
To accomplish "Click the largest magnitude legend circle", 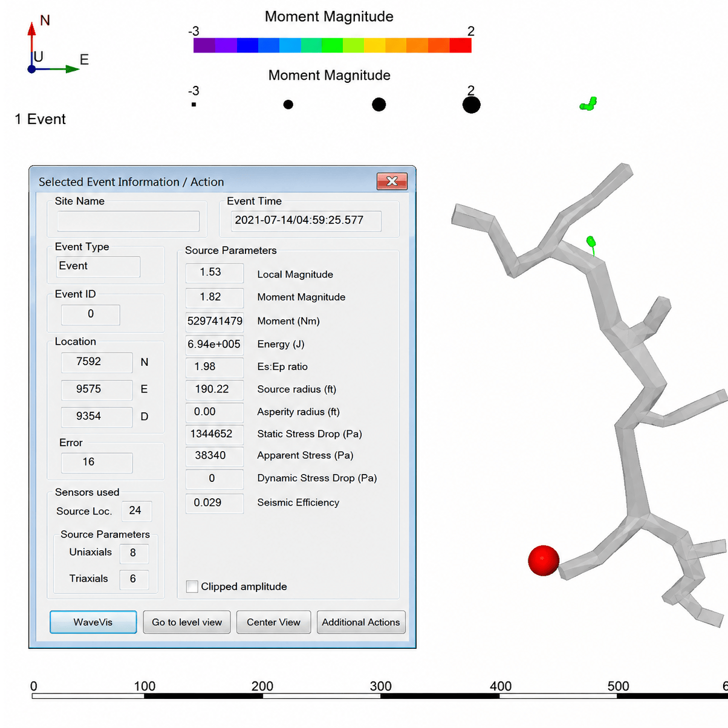I will click(471, 105).
